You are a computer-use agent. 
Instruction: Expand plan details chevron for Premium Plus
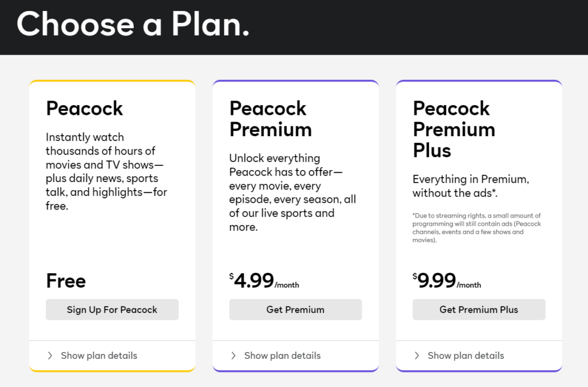point(417,355)
